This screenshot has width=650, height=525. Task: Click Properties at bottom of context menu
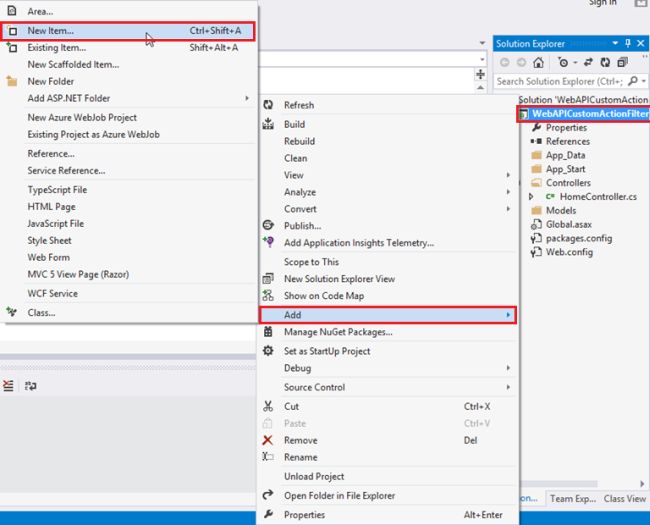388,515
